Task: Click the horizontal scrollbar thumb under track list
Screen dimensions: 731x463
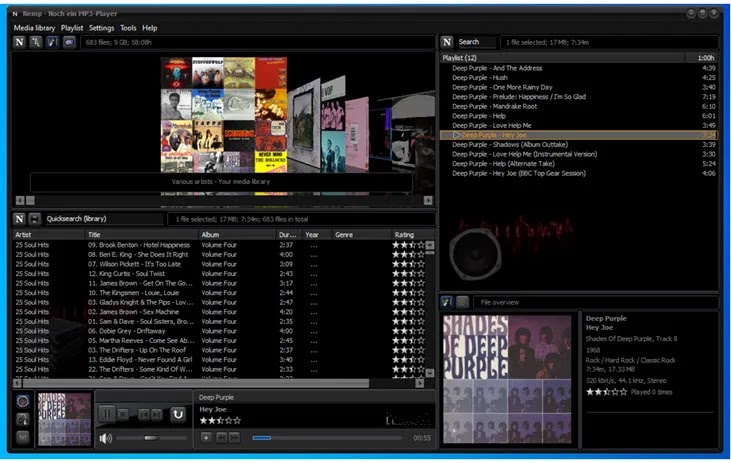Action: [x=196, y=383]
